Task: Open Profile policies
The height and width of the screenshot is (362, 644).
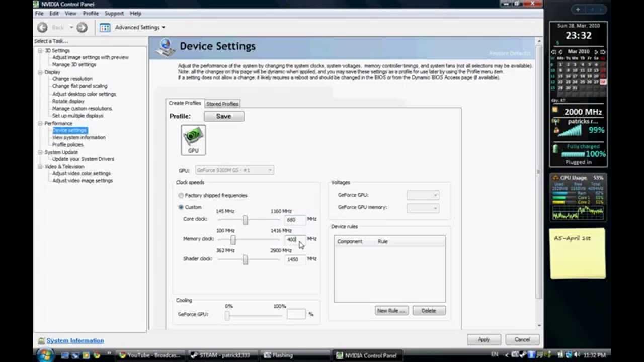Action: [x=68, y=144]
